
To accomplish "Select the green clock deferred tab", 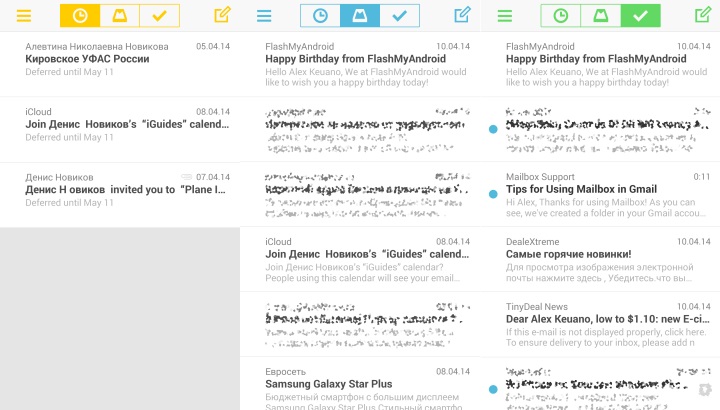I will point(561,16).
